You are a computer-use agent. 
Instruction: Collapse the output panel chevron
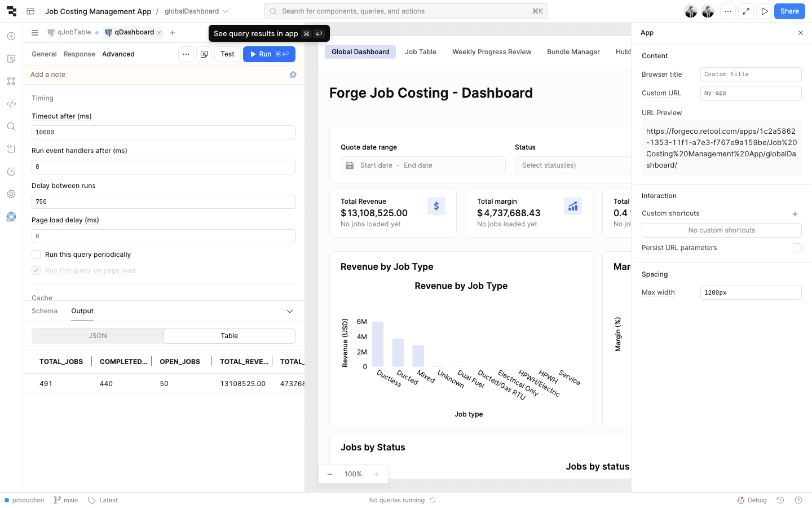(290, 311)
